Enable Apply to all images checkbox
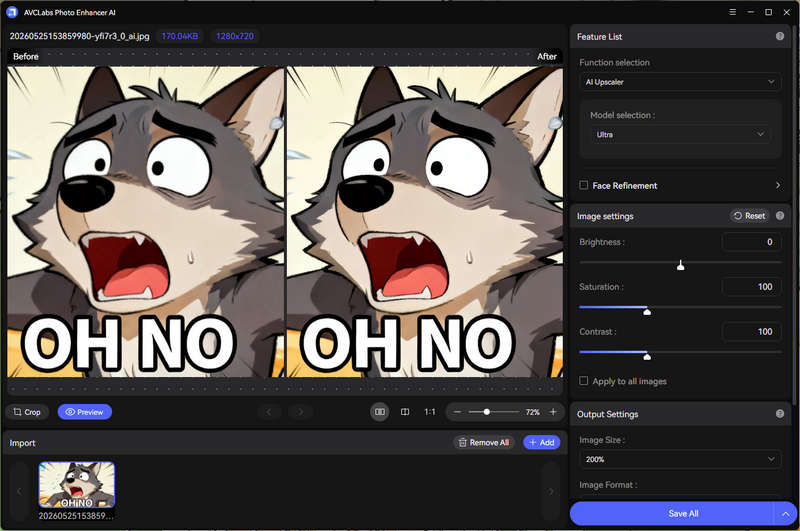 coord(584,381)
